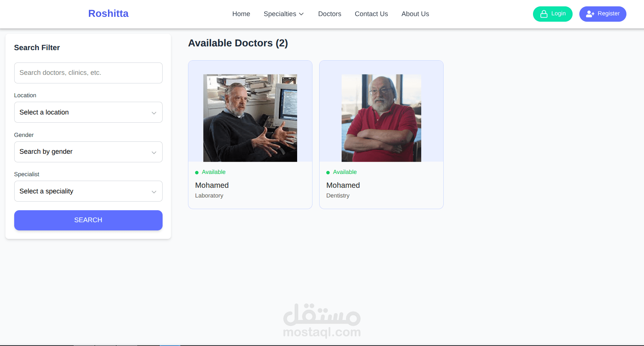Click the Available Doctors (2) heading
This screenshot has width=644, height=346.
tap(238, 43)
